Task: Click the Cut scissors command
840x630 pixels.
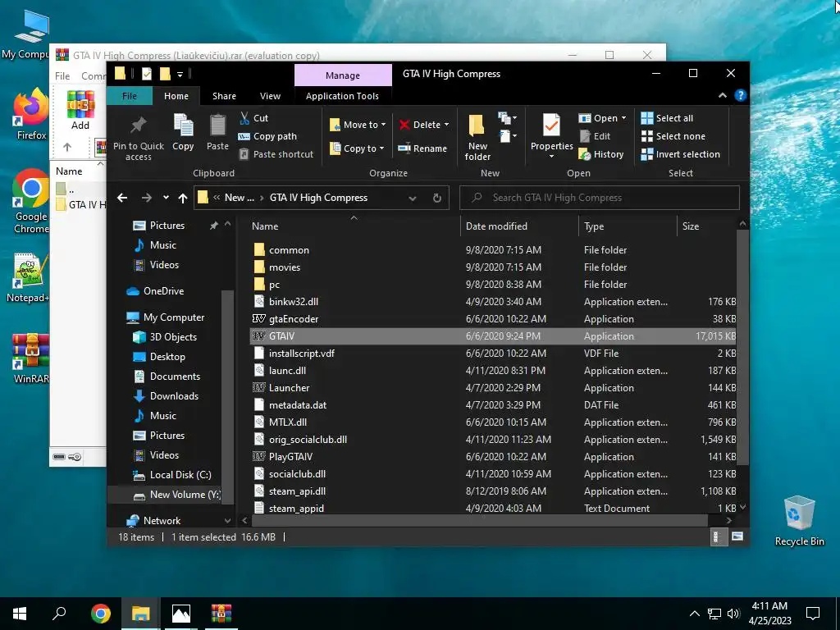Action: 254,118
